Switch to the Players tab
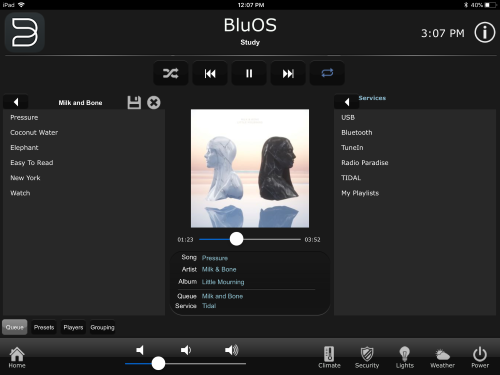500x375 pixels. [73, 327]
